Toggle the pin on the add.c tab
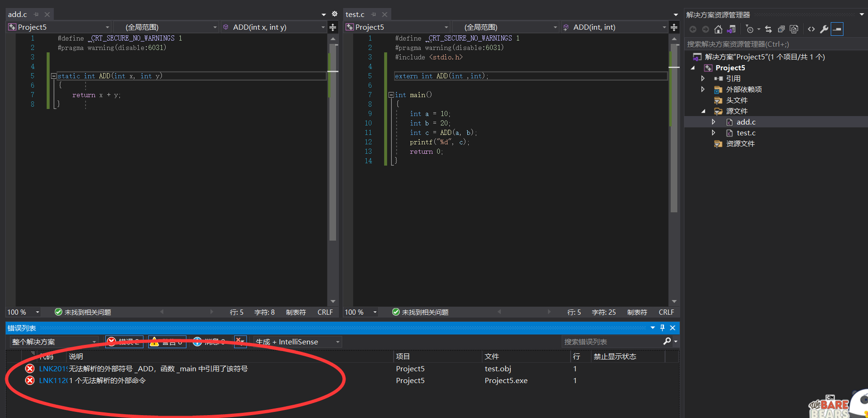The image size is (868, 418). (x=36, y=15)
